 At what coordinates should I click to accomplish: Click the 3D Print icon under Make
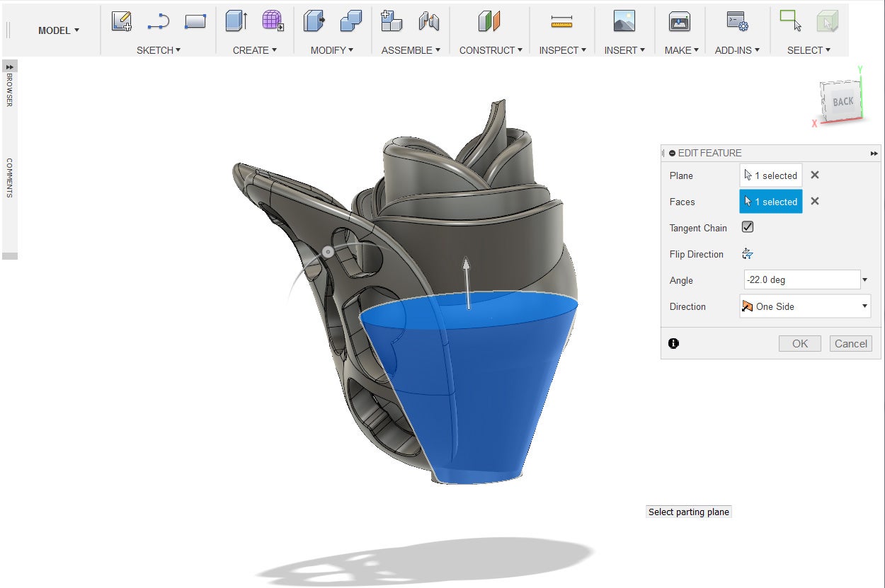(x=680, y=22)
